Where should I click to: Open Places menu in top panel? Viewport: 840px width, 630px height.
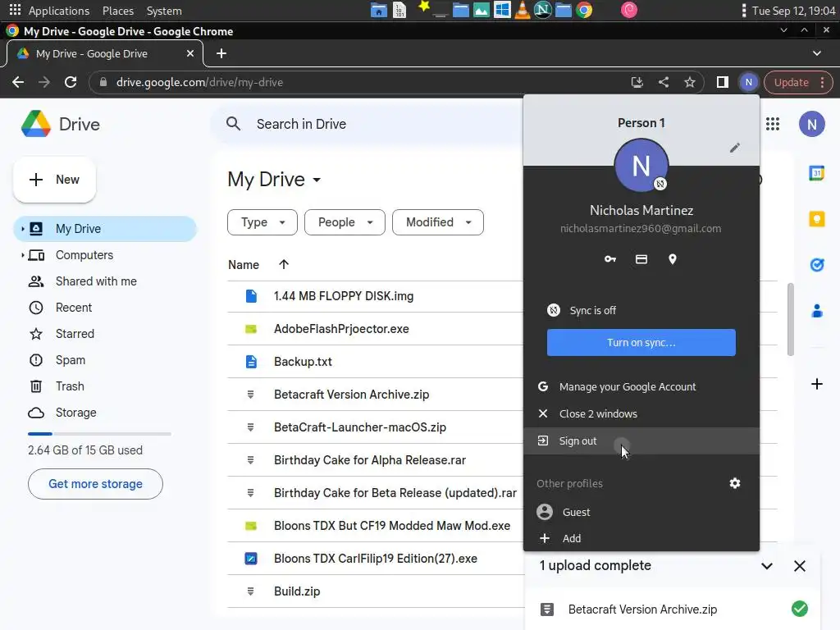coord(118,11)
